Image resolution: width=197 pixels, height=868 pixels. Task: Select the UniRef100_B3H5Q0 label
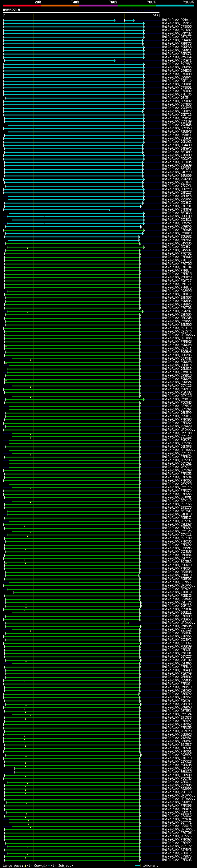pos(177,775)
